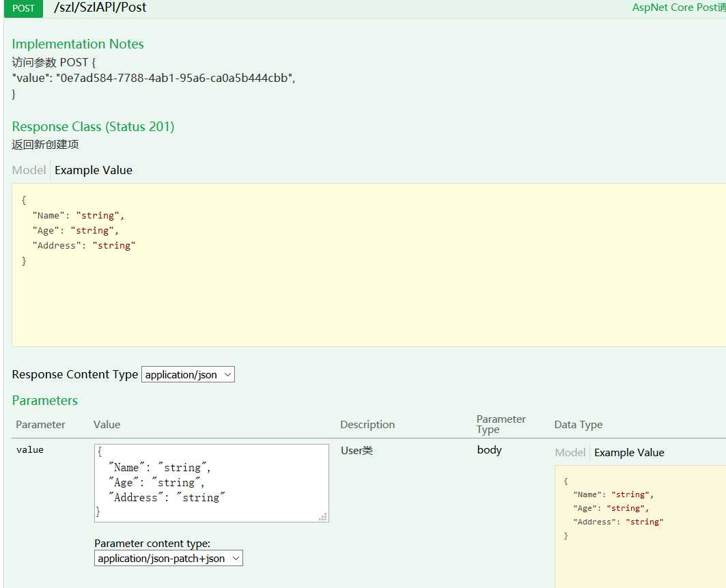
Task: Click the User类 description cell
Action: (357, 451)
